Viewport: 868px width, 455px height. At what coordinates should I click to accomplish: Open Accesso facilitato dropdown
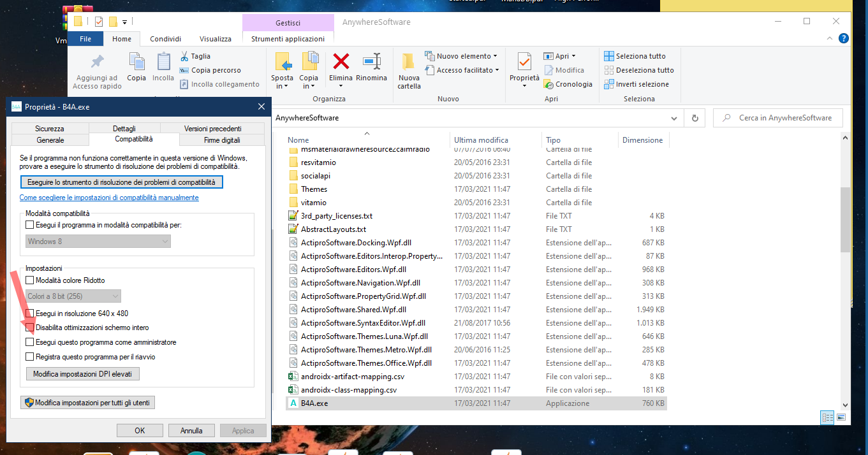[497, 70]
